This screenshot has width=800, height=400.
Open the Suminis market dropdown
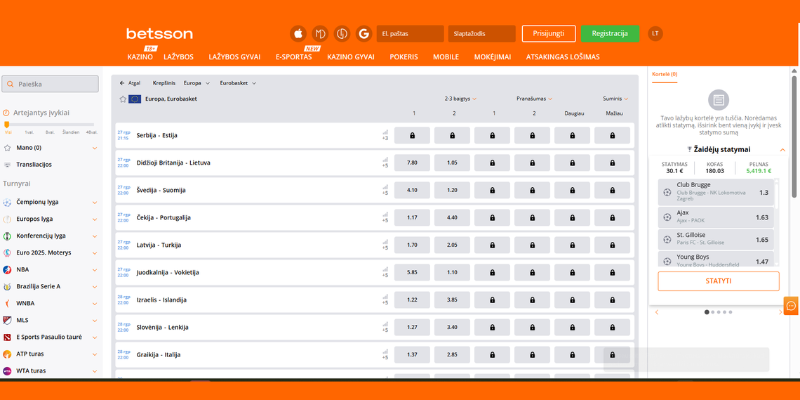coord(615,99)
